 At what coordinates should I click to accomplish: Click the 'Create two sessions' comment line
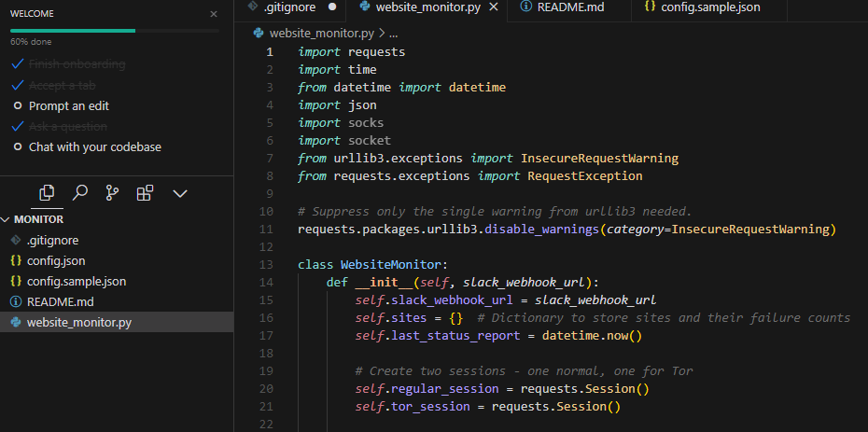tap(524, 371)
